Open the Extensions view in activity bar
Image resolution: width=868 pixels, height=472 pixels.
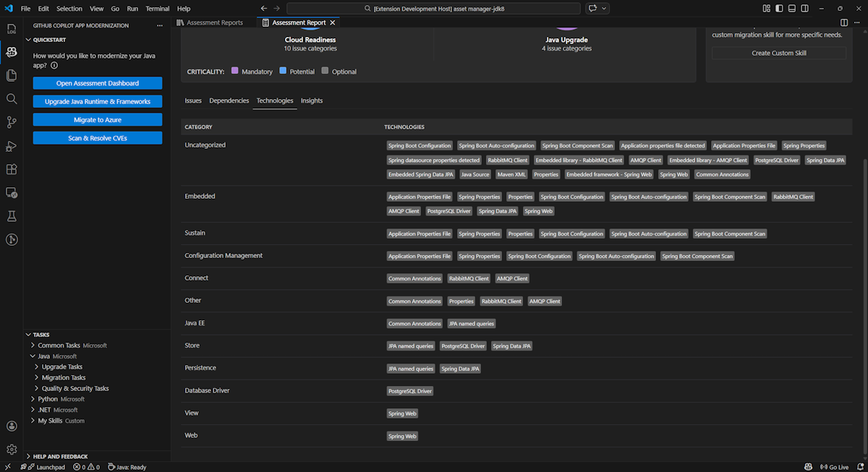[x=12, y=169]
